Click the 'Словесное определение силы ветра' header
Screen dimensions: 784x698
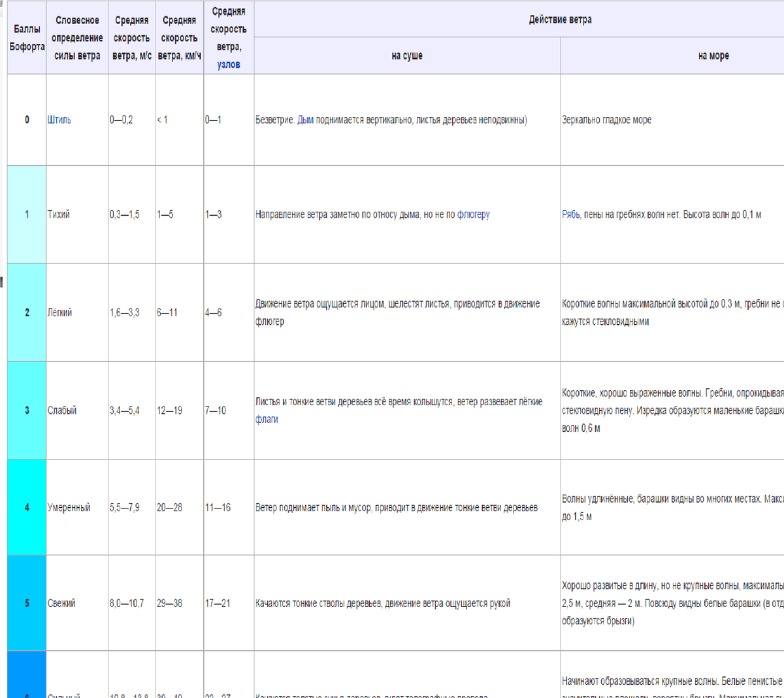77,37
